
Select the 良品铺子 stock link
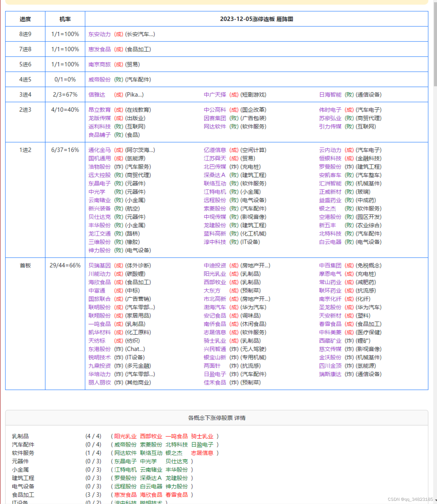(x=99, y=135)
